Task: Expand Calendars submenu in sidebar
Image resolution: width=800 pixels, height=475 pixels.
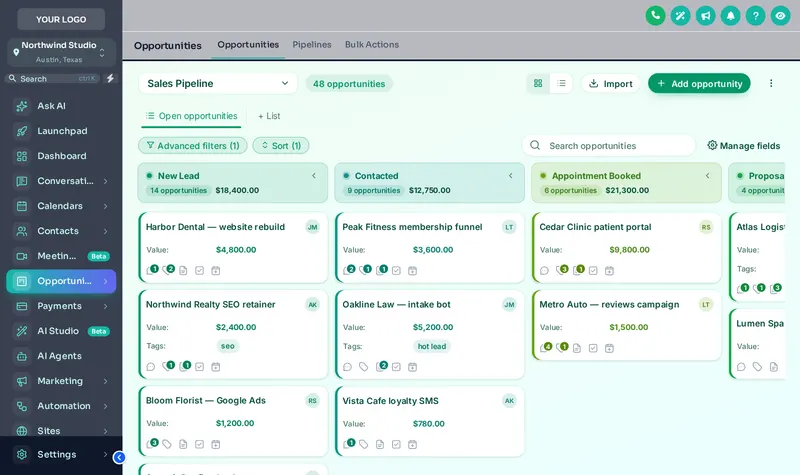Action: (x=106, y=206)
